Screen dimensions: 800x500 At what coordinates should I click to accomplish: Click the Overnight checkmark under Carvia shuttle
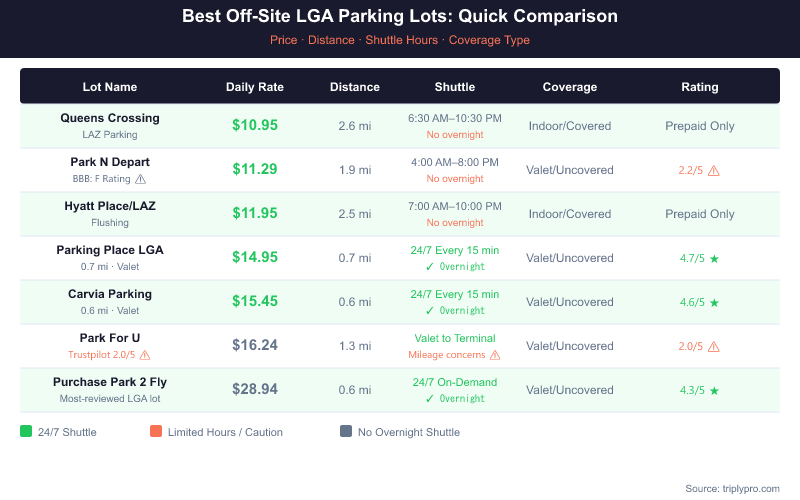click(430, 310)
